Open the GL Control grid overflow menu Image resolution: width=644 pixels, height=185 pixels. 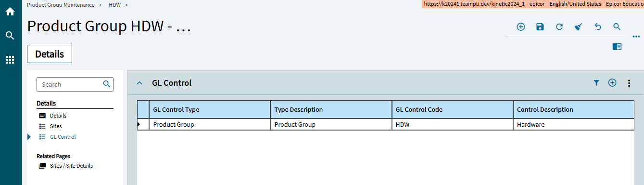629,83
